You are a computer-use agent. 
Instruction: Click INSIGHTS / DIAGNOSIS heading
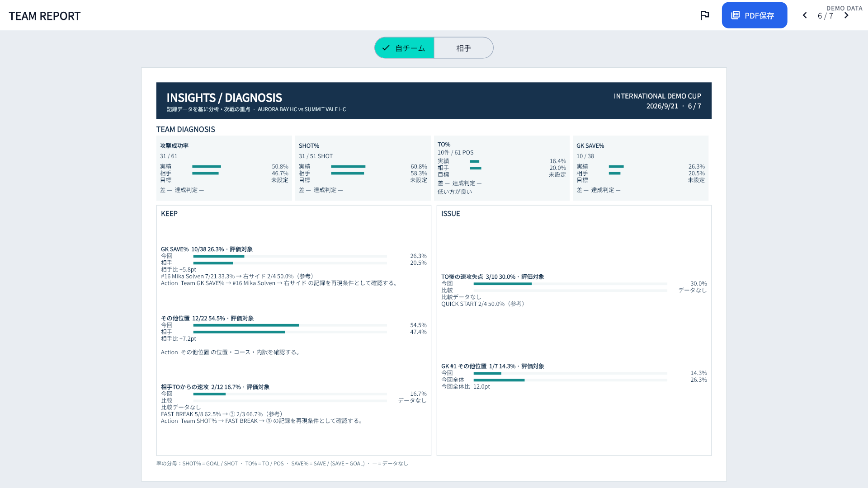coord(224,98)
